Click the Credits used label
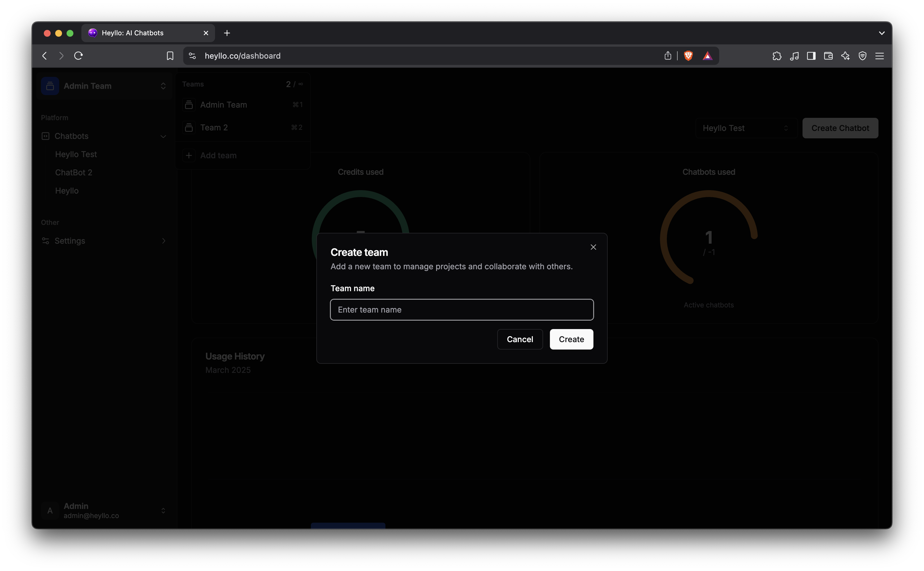924x571 pixels. (x=360, y=172)
